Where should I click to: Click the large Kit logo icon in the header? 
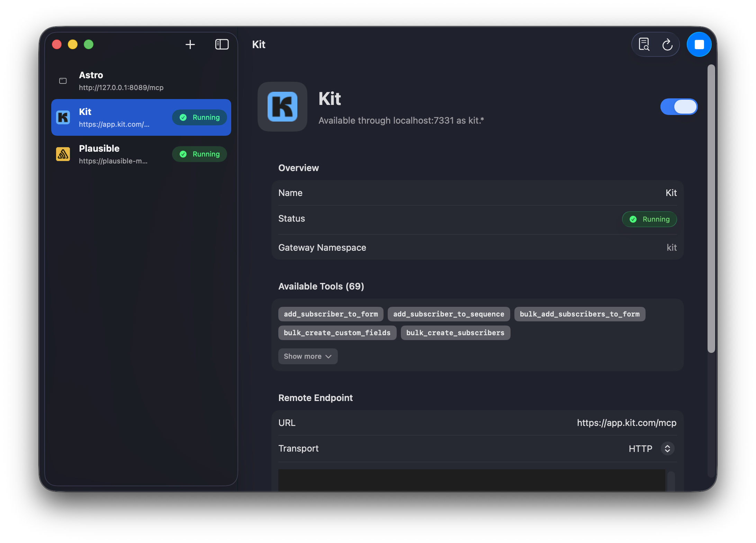pyautogui.click(x=282, y=107)
